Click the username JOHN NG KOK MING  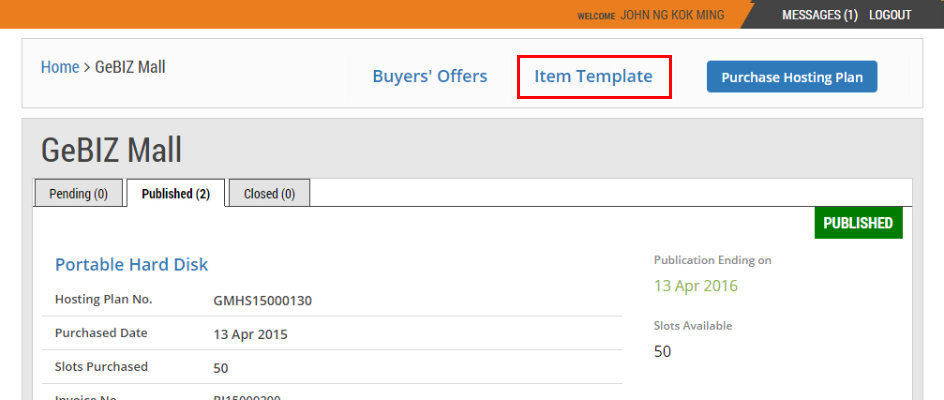click(x=672, y=15)
